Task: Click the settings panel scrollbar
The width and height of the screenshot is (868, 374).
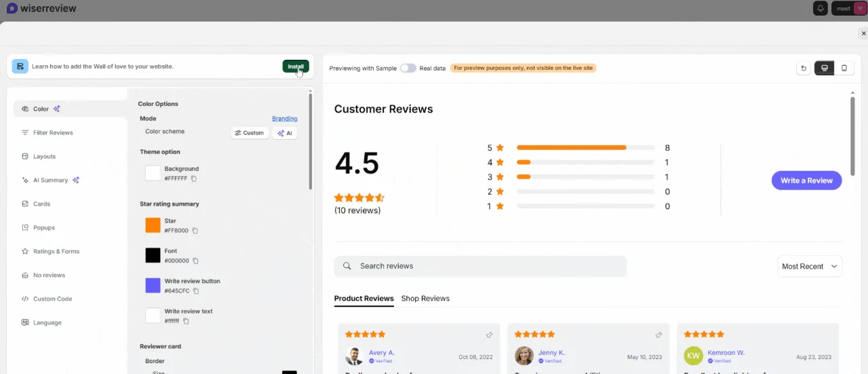Action: [311, 141]
